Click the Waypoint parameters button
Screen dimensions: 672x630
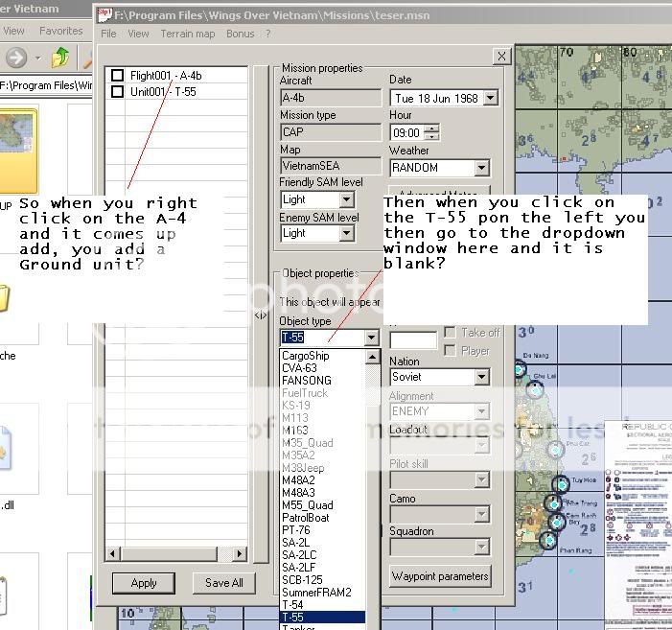coord(440,576)
